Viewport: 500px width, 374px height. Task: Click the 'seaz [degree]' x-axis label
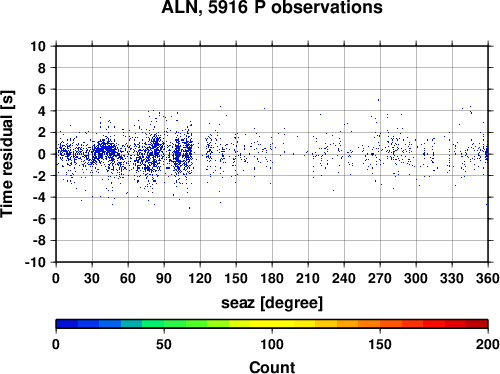coord(272,303)
